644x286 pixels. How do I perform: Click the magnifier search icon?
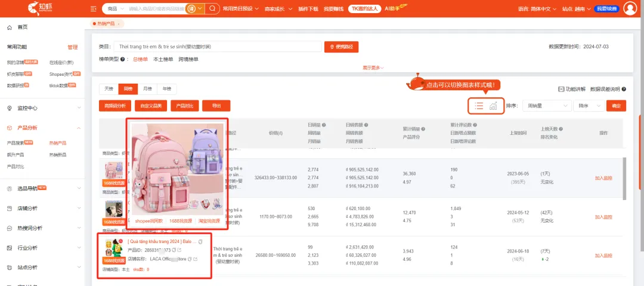pyautogui.click(x=212, y=8)
